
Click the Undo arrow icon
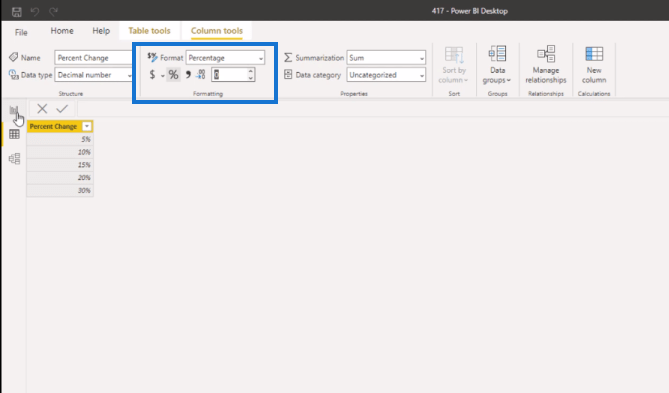coord(35,12)
